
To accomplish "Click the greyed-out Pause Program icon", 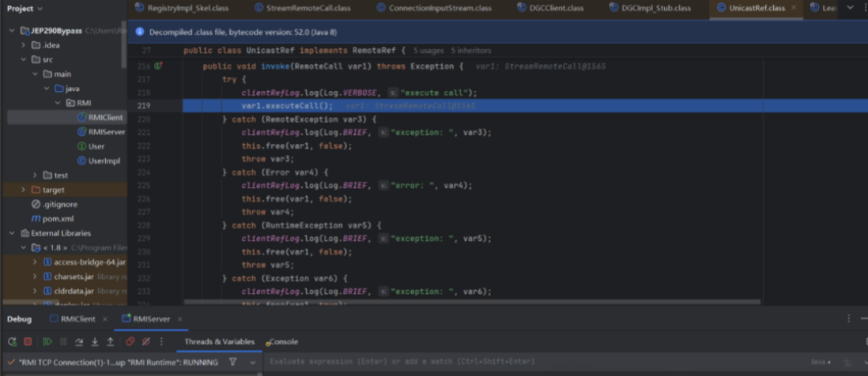I will coord(63,342).
